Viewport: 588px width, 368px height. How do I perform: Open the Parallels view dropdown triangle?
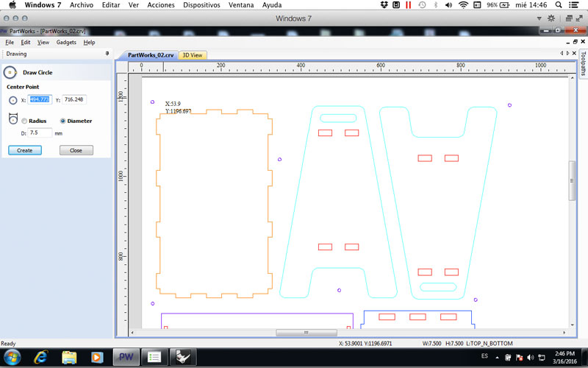(x=539, y=18)
